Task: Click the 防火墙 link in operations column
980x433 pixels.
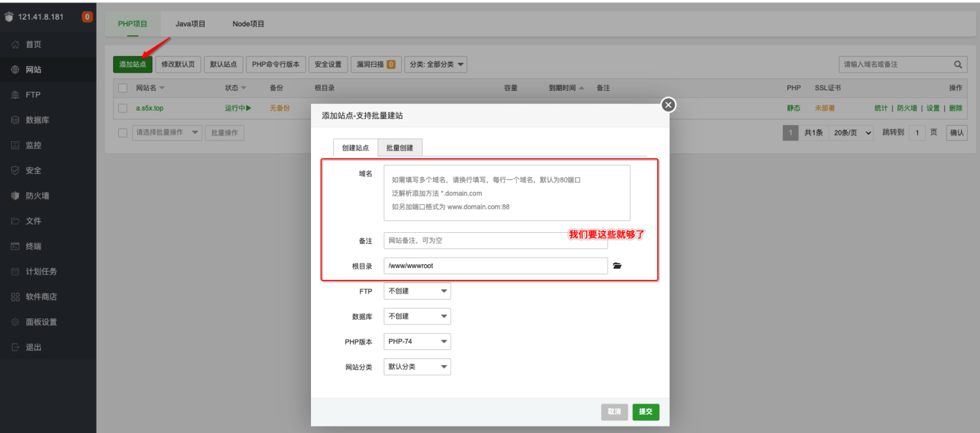Action: tap(907, 108)
